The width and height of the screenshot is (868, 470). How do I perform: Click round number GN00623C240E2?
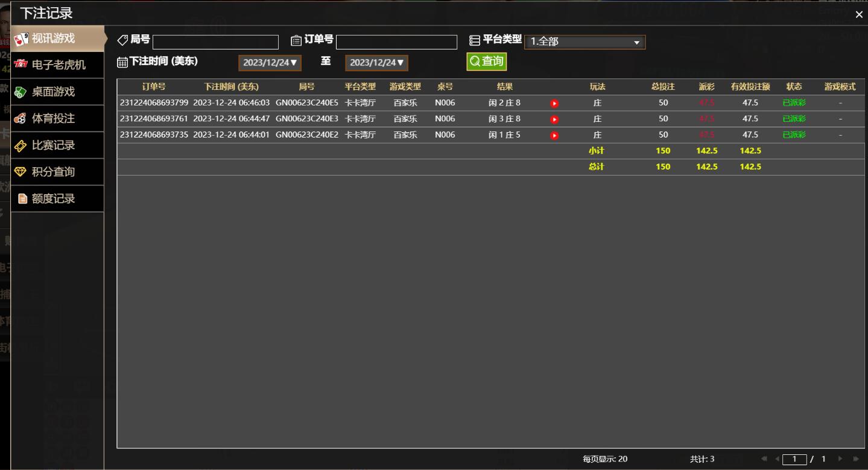click(307, 135)
